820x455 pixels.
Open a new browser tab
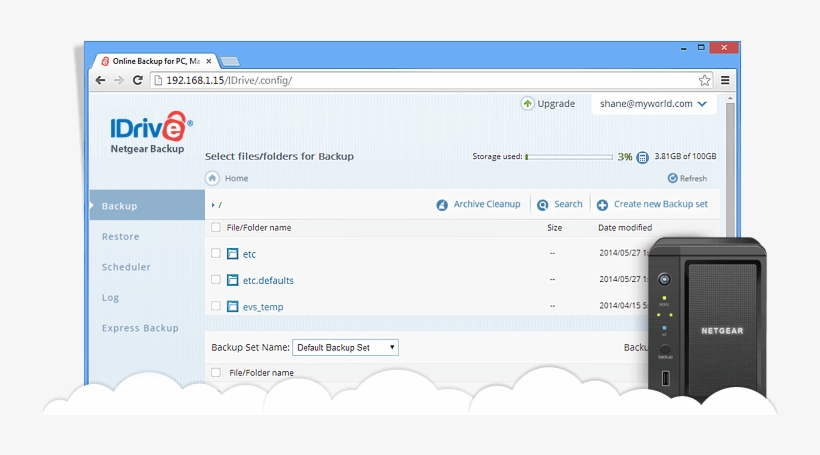pyautogui.click(x=230, y=62)
